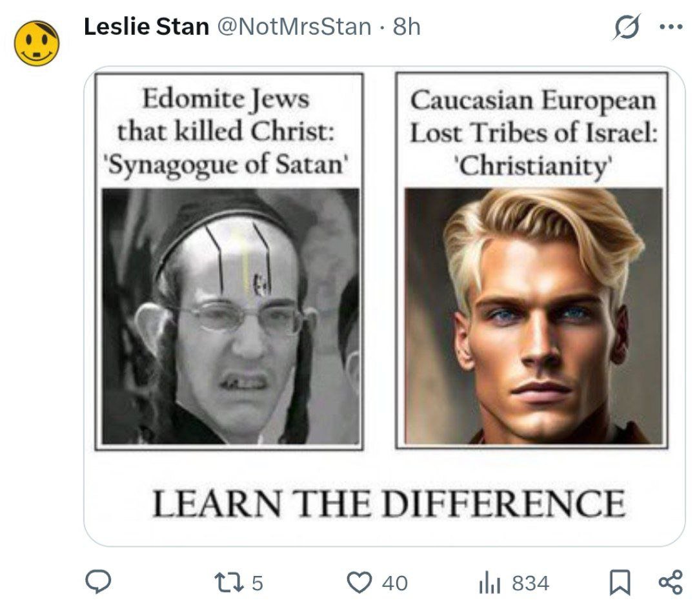
Task: Reply using the speech bubble icon
Action: pyautogui.click(x=98, y=582)
